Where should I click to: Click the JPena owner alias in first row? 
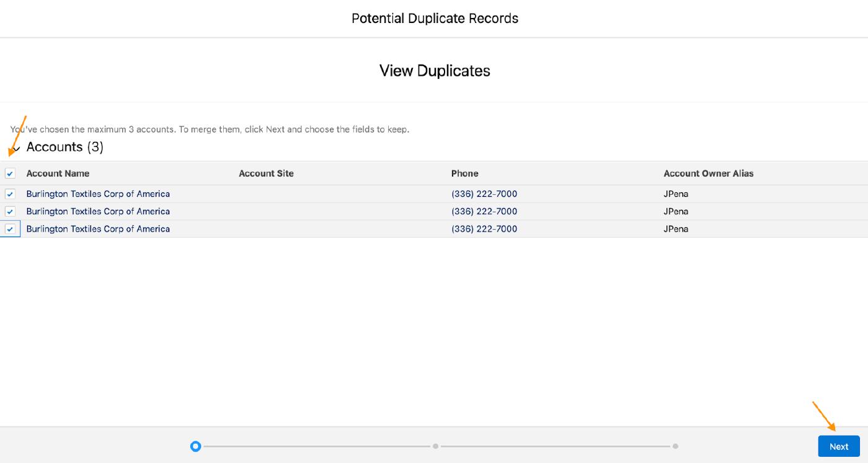676,194
